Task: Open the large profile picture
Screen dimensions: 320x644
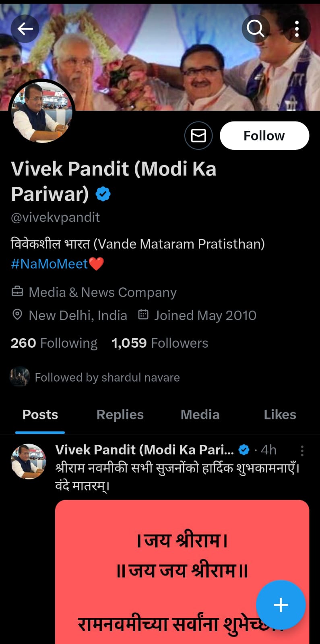Action: point(42,111)
